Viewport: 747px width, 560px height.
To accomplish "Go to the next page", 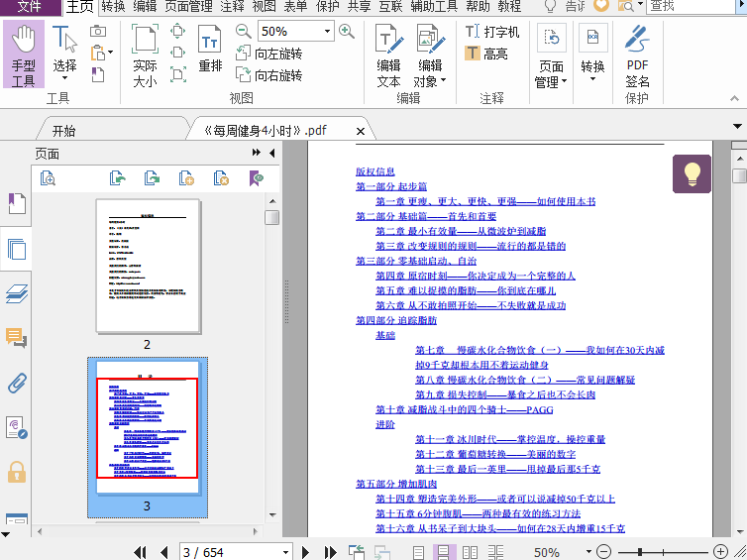I will click(306, 552).
